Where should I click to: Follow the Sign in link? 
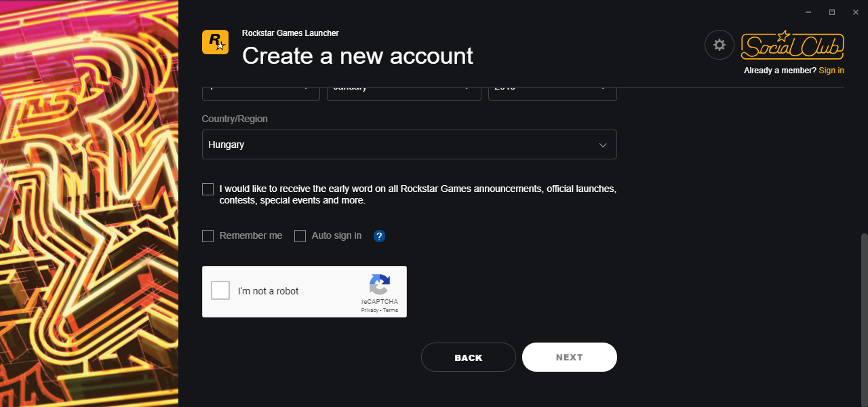point(831,71)
